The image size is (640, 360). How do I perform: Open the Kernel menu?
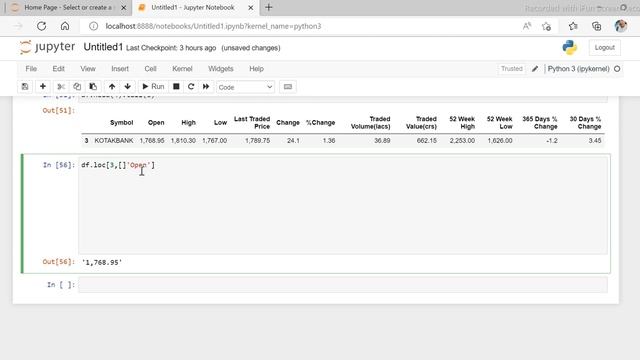(x=182, y=69)
